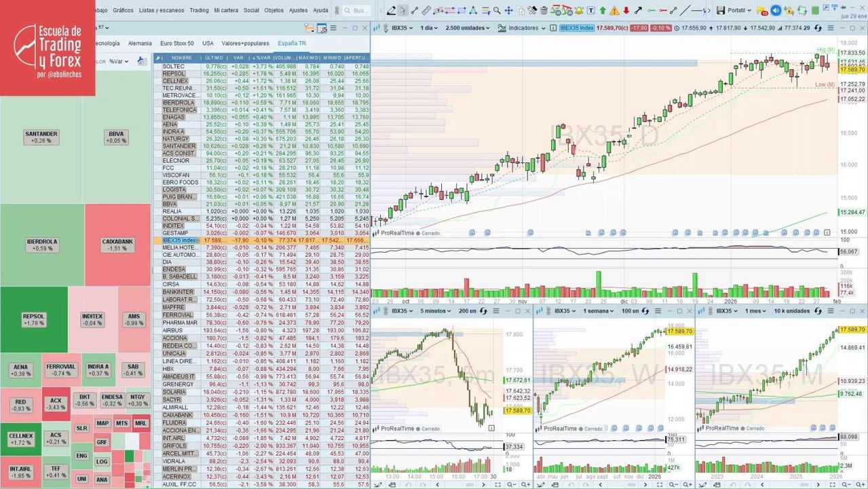
Task: Expand the Indicadores dropdown arrow
Action: point(544,29)
